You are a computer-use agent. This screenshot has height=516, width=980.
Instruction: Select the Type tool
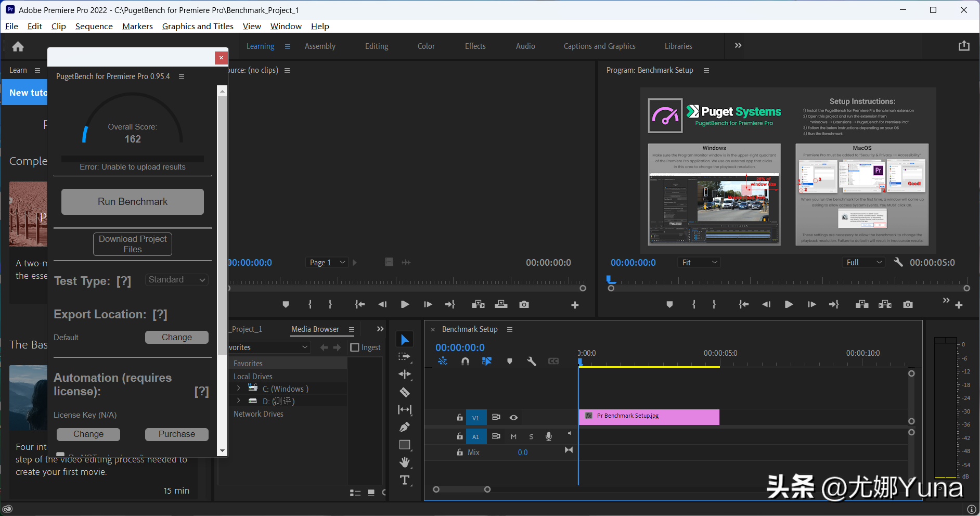(x=405, y=480)
